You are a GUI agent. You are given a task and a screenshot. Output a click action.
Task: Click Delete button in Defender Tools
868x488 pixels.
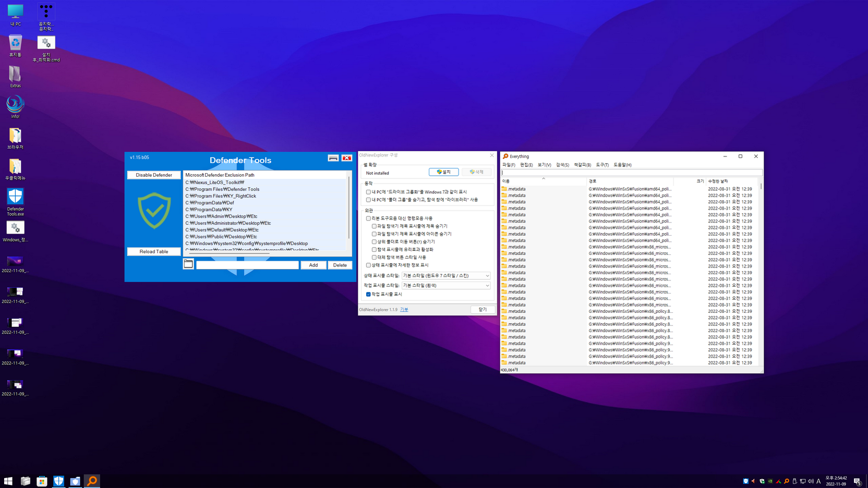pos(340,265)
